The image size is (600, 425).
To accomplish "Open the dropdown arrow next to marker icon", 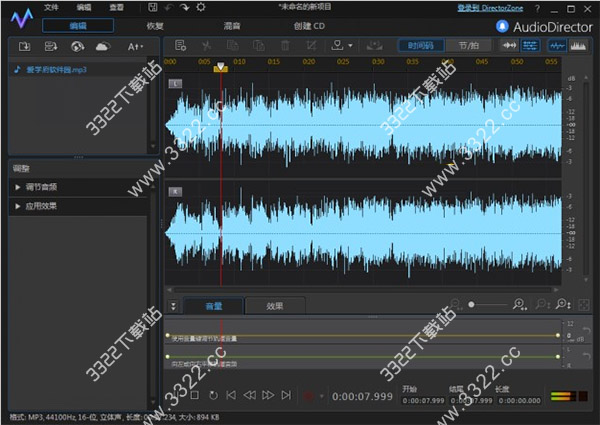I will click(350, 46).
